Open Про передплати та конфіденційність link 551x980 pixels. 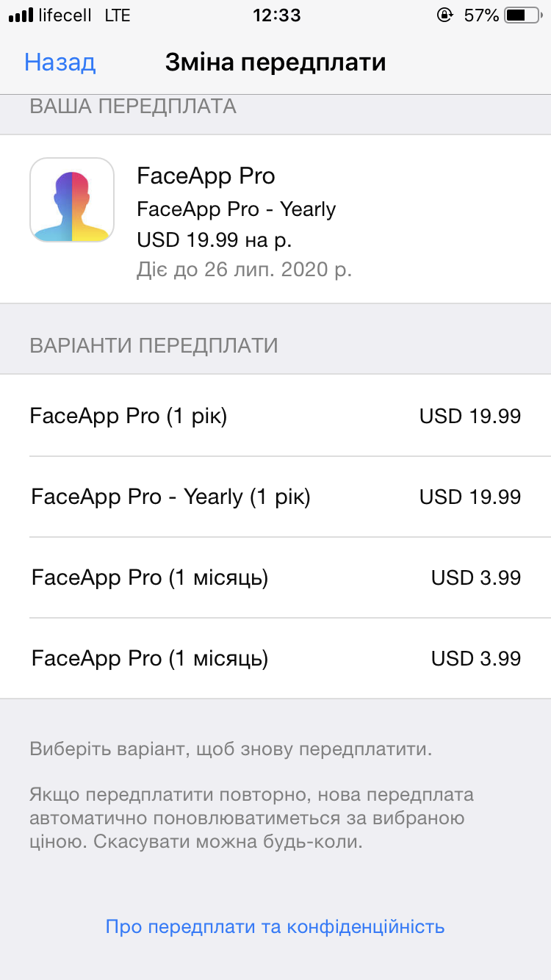(275, 926)
